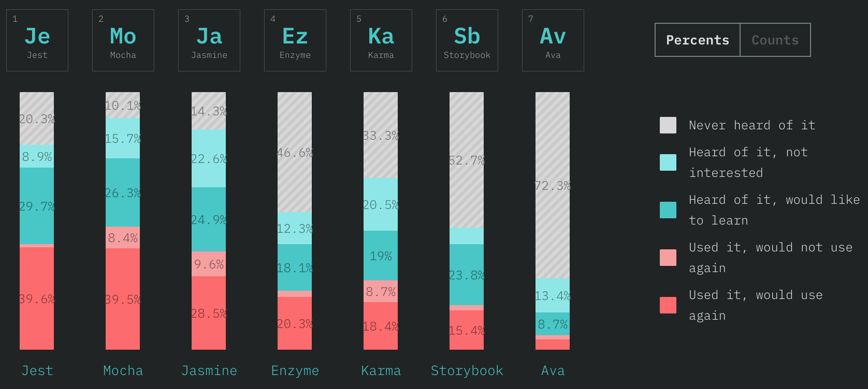The width and height of the screenshot is (868, 389).
Task: Click the Storybook element tile
Action: tap(467, 40)
